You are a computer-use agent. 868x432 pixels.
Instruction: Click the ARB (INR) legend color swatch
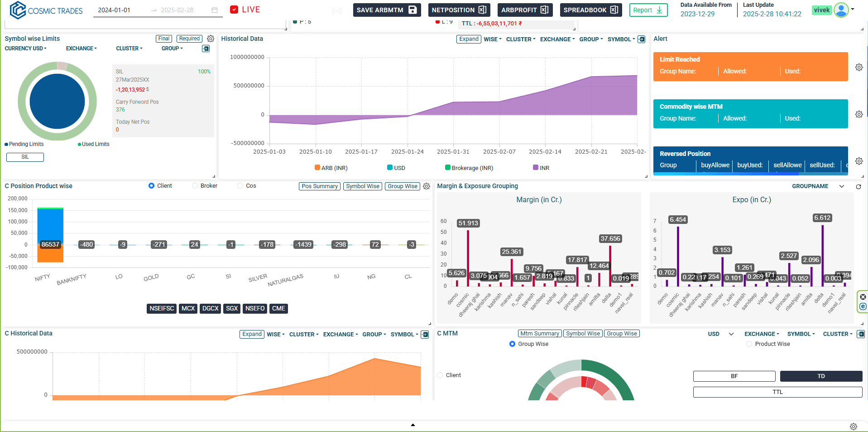317,168
